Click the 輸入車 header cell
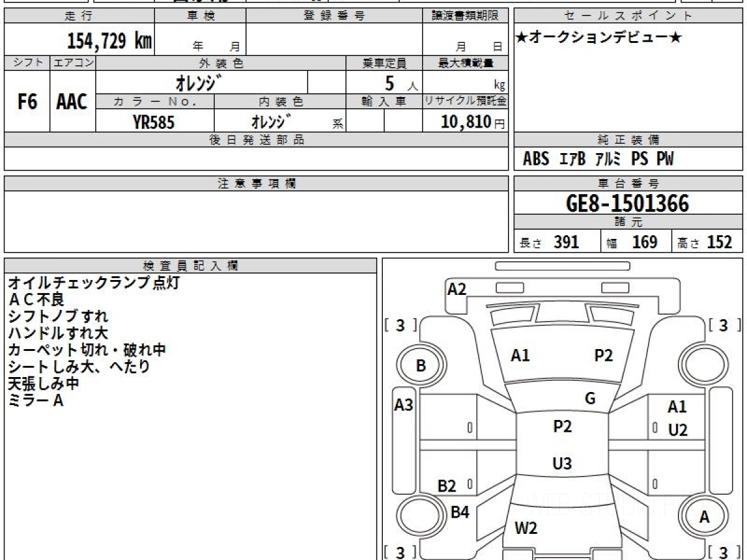747x560 pixels. pos(384,101)
